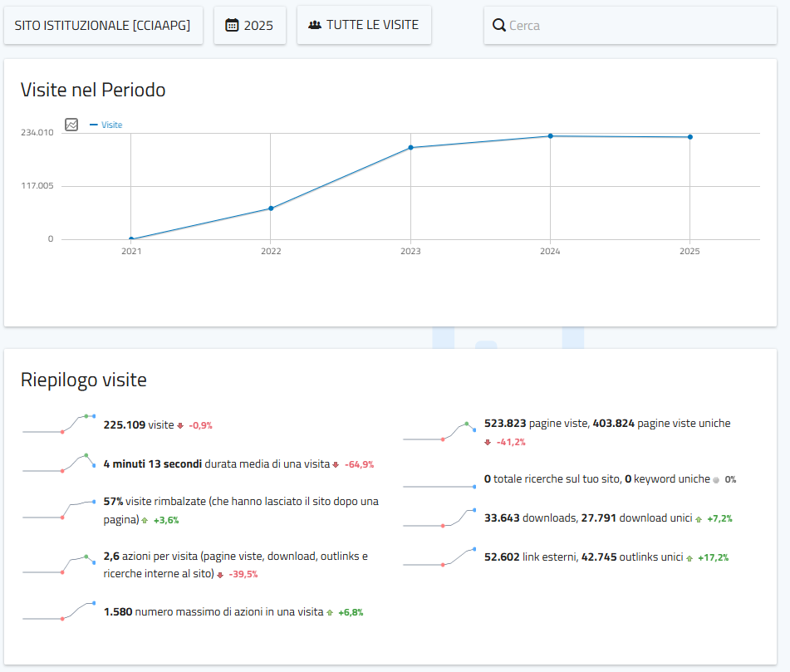
Task: Click the numero massimo di azioni row
Action: point(213,612)
